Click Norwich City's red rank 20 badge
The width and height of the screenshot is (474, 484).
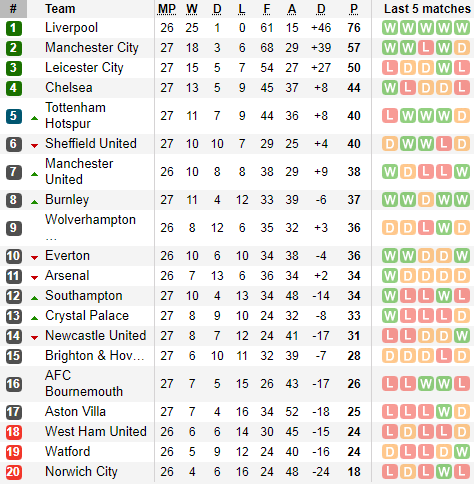[14, 472]
